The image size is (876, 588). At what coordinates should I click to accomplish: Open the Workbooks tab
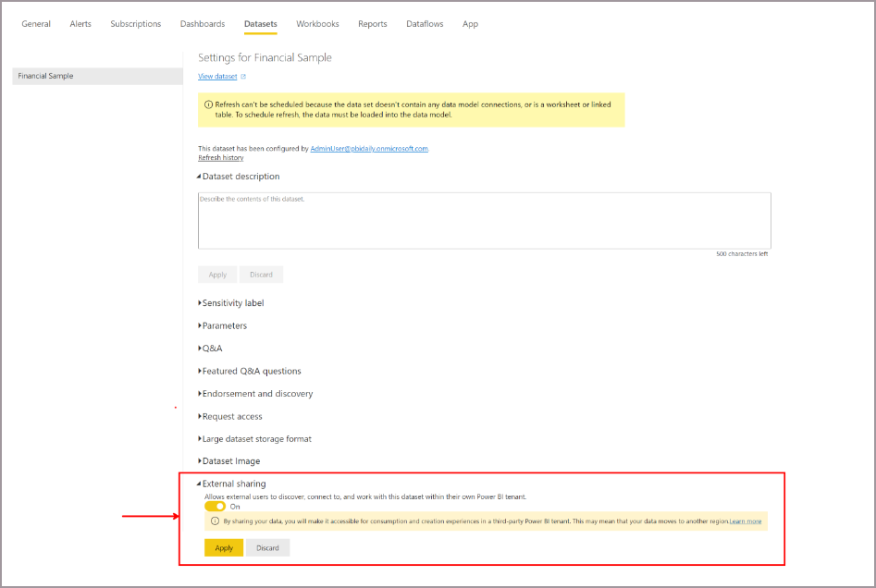click(317, 23)
